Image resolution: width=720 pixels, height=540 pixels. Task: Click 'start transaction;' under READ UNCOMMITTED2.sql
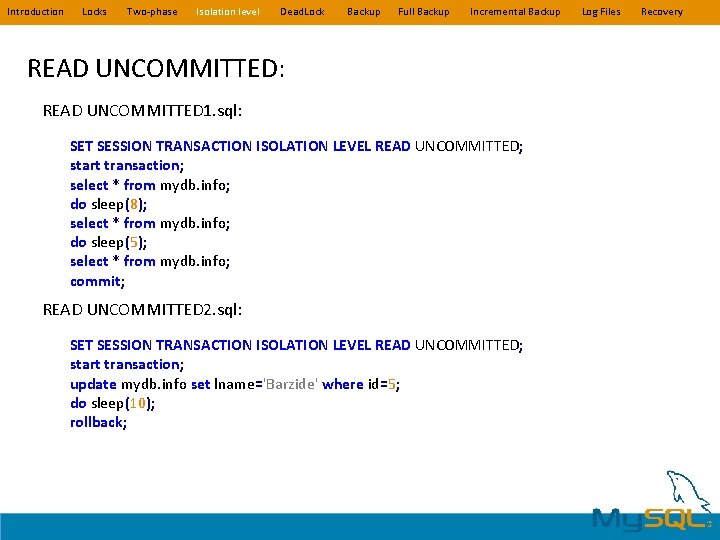(x=127, y=364)
